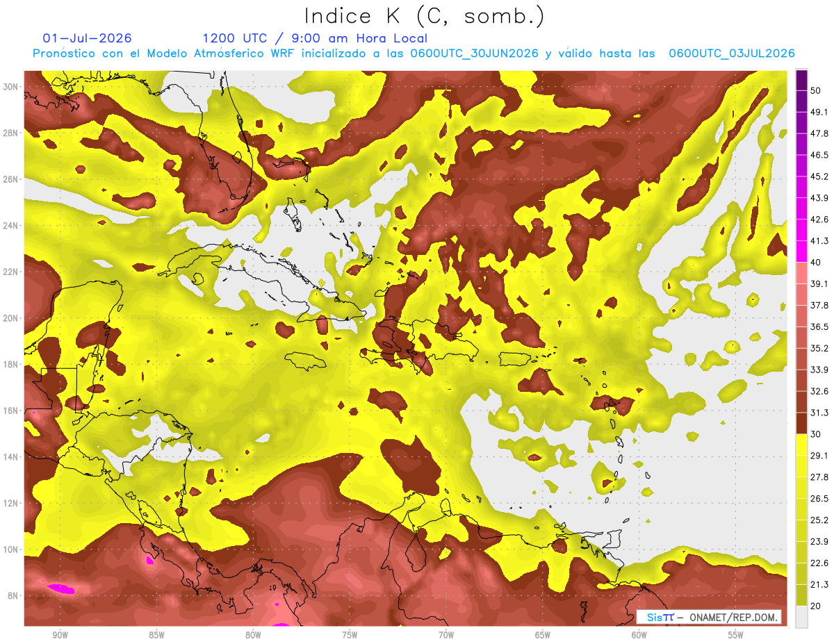Click the '80W' longitude label
The height and width of the screenshot is (644, 834).
253,635
